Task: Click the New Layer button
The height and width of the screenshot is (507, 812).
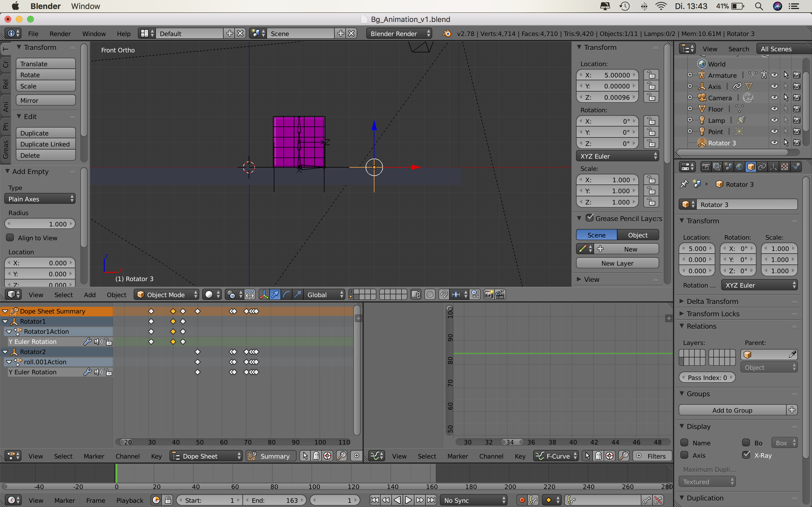Action: [617, 263]
